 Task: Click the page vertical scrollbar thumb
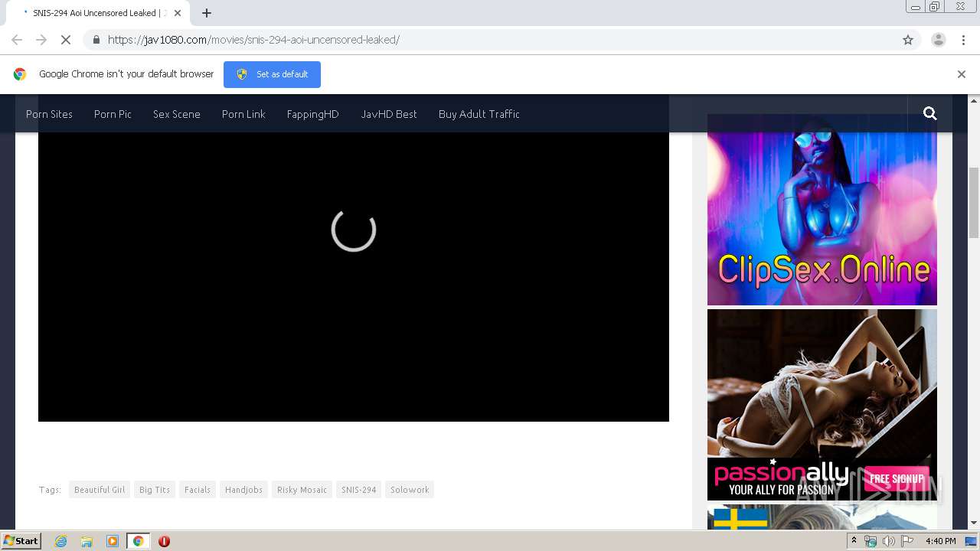pos(974,203)
